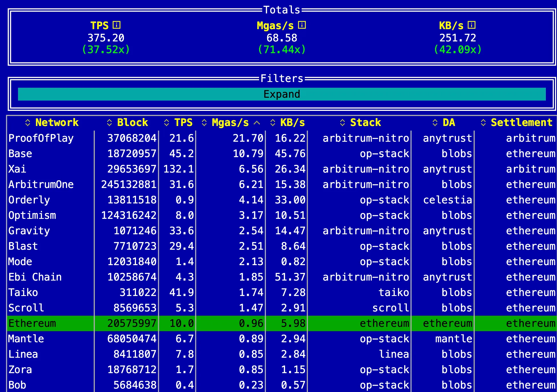Select the Scroll network name
557x392 pixels.
26,308
